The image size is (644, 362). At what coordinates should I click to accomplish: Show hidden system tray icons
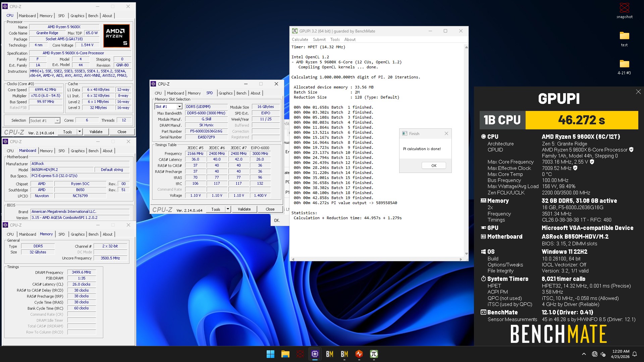[584, 354]
